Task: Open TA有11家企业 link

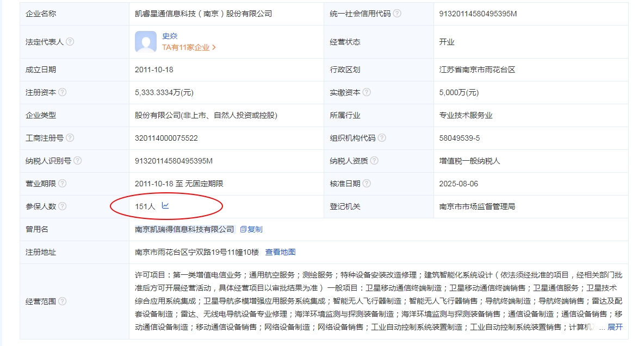Action: tap(189, 48)
